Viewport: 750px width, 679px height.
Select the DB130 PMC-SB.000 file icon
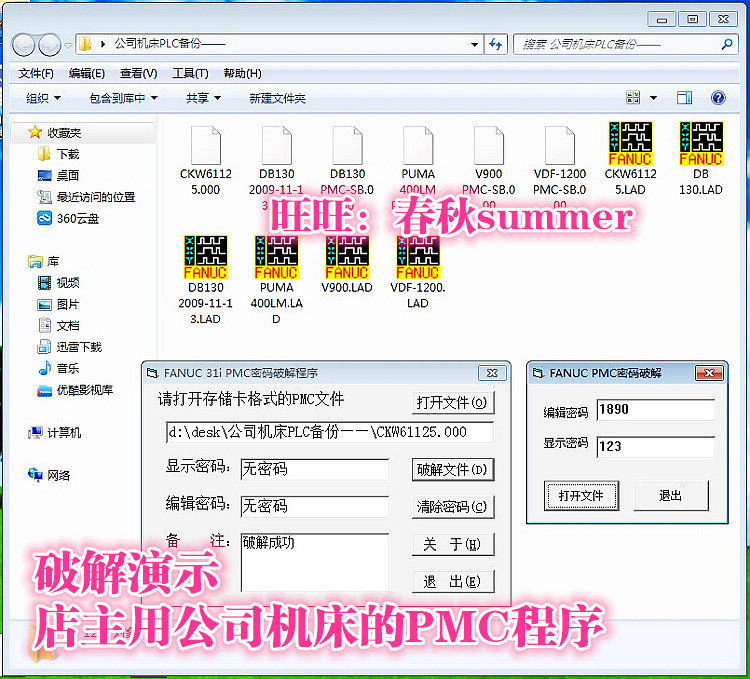(x=347, y=145)
